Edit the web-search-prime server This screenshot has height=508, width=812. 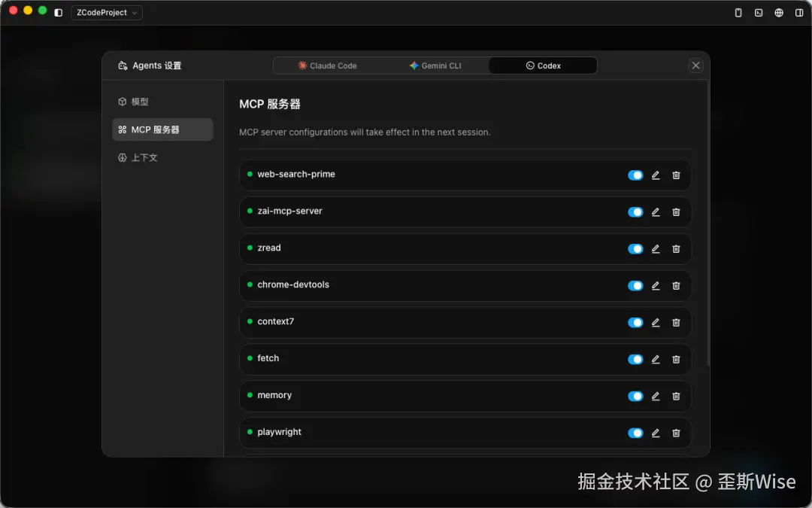pos(656,175)
